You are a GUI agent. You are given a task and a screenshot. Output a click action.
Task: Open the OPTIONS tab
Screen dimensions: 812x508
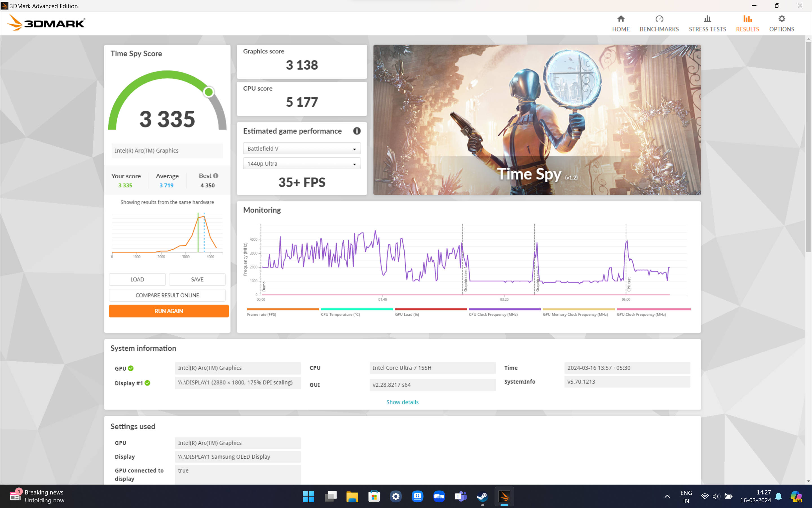coord(782,23)
